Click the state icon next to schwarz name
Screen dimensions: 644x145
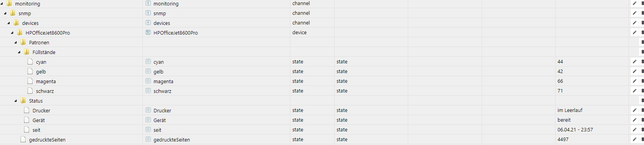(x=148, y=91)
